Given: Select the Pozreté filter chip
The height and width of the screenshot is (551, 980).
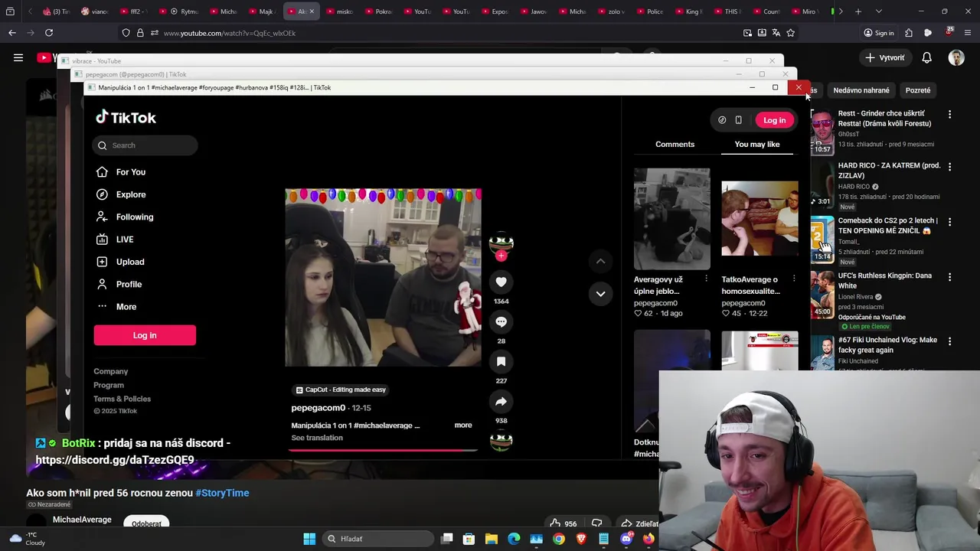Looking at the screenshot, I should click(x=918, y=90).
